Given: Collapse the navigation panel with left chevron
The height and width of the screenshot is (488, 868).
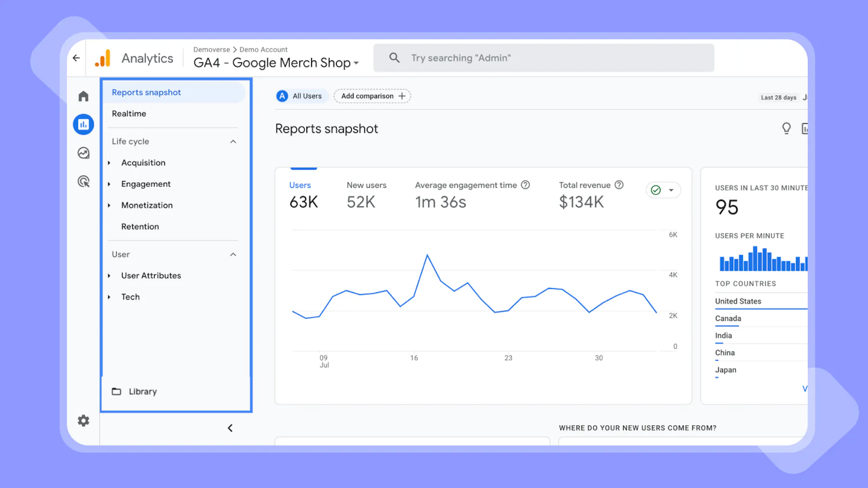Looking at the screenshot, I should [x=230, y=428].
